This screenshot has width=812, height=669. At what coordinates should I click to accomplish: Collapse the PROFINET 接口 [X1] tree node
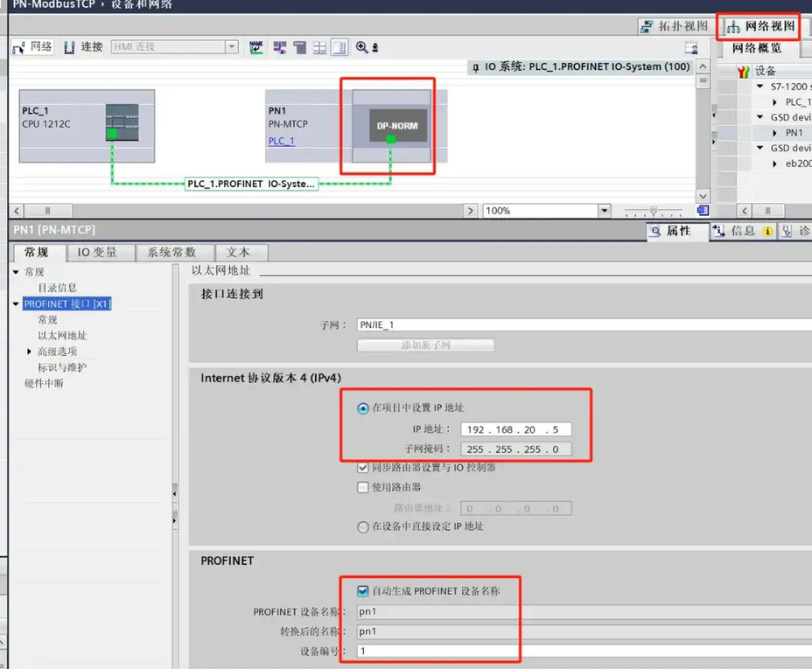click(16, 304)
